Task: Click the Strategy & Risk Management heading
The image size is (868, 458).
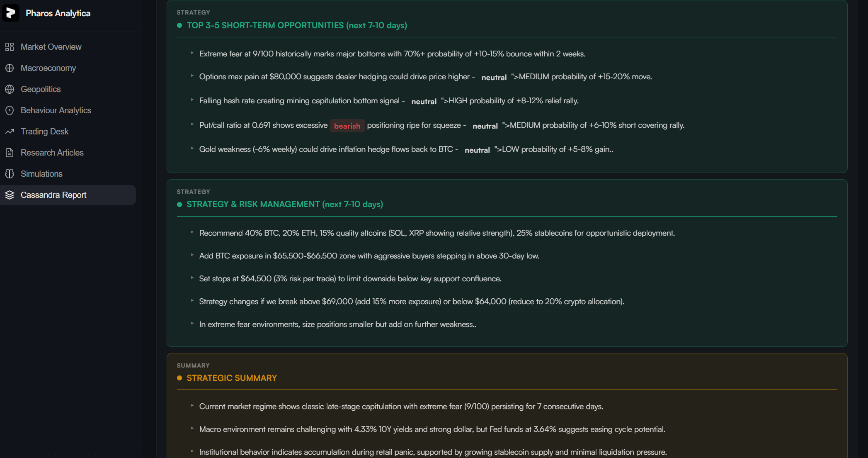Action: click(285, 204)
